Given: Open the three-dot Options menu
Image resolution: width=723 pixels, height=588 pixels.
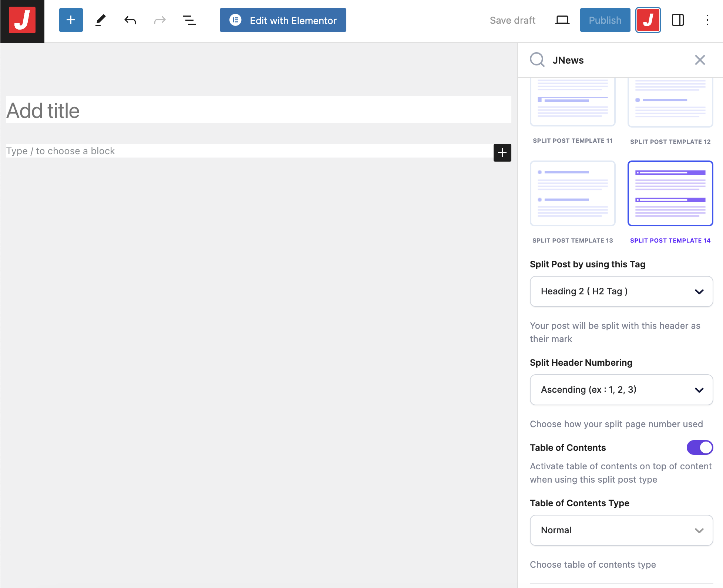Looking at the screenshot, I should tap(707, 20).
